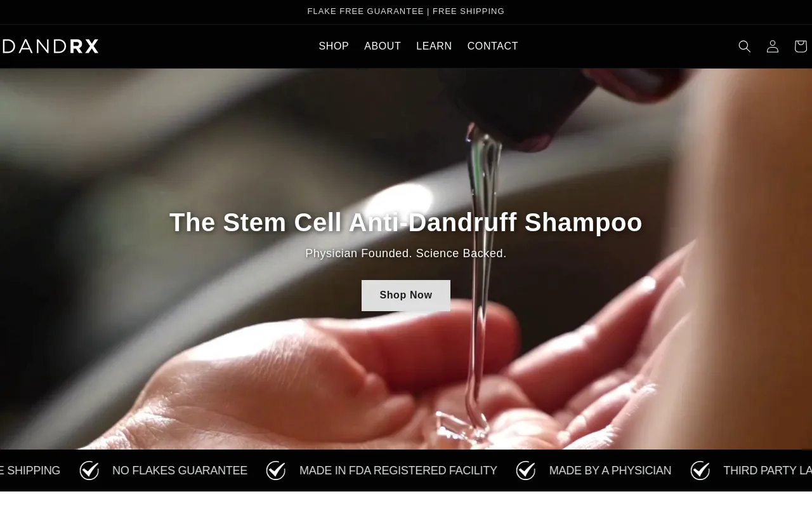Open the account login icon
Screen dimensions: 812x508
[773, 46]
